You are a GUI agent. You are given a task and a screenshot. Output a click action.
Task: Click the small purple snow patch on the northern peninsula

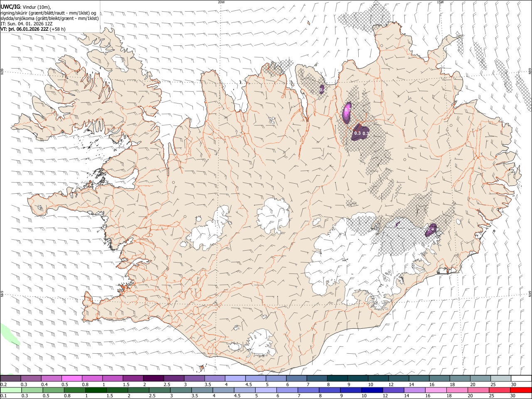pos(322,89)
